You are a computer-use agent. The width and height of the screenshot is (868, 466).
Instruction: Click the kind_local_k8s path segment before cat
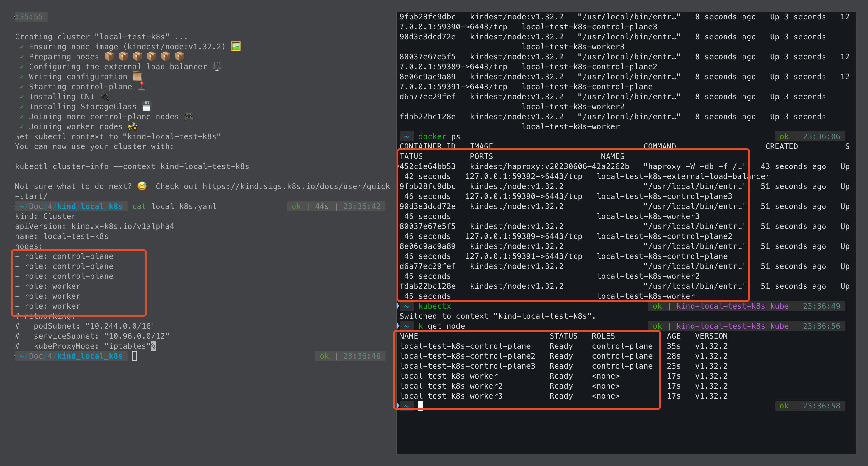click(x=90, y=206)
